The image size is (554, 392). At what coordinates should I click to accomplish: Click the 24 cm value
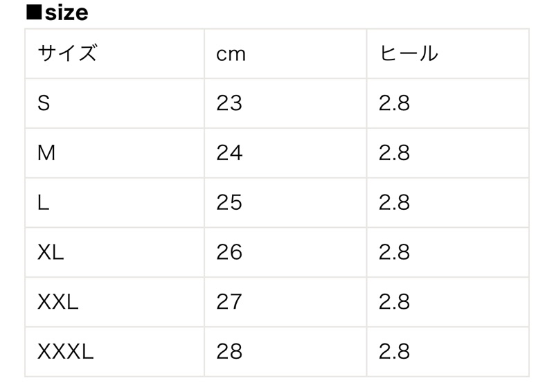pos(229,153)
